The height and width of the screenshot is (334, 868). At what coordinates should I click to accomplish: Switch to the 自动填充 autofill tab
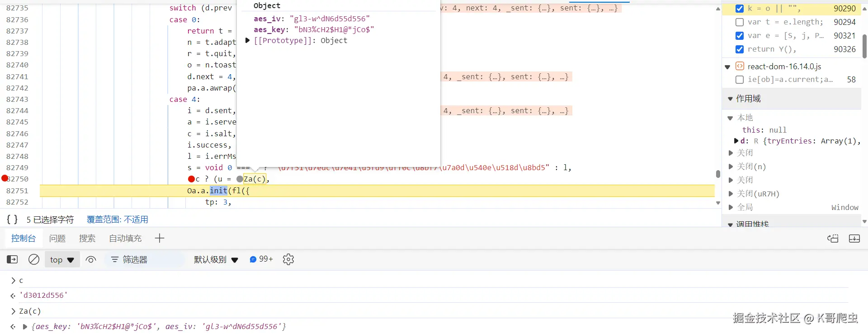point(125,238)
